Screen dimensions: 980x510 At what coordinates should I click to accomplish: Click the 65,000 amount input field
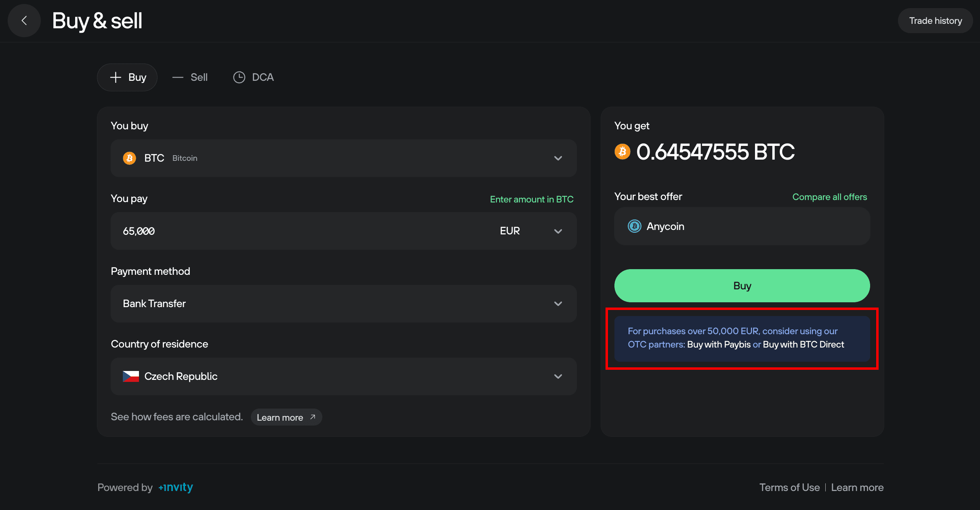click(x=283, y=231)
